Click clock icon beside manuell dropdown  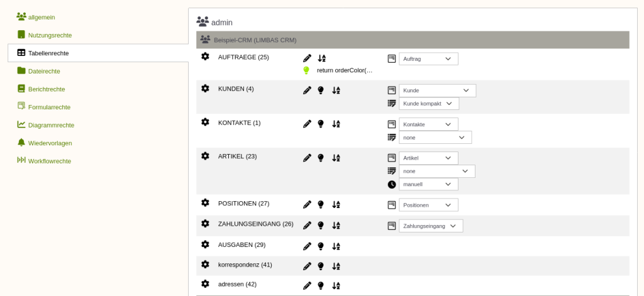[392, 184]
